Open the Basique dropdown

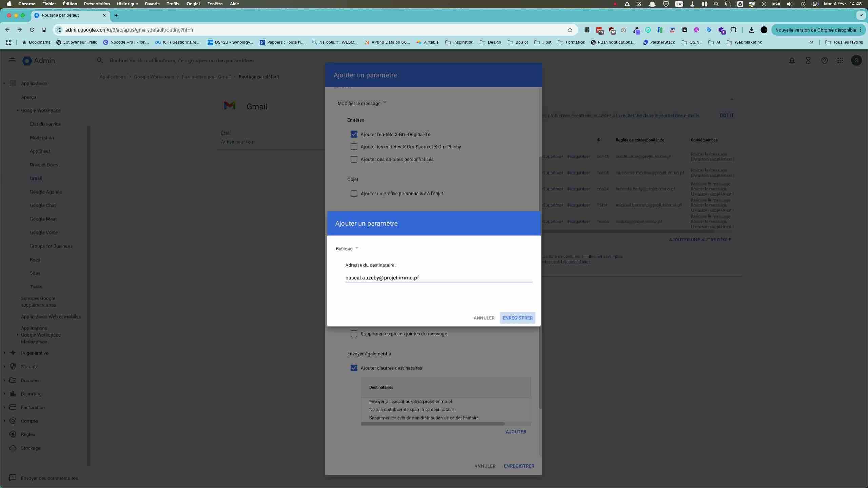347,248
